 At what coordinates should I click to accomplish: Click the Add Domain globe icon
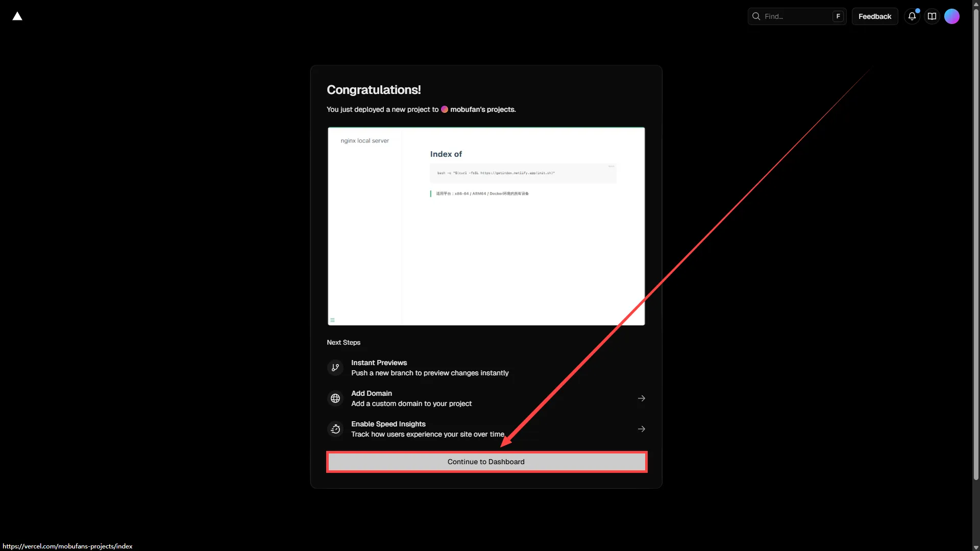point(335,398)
